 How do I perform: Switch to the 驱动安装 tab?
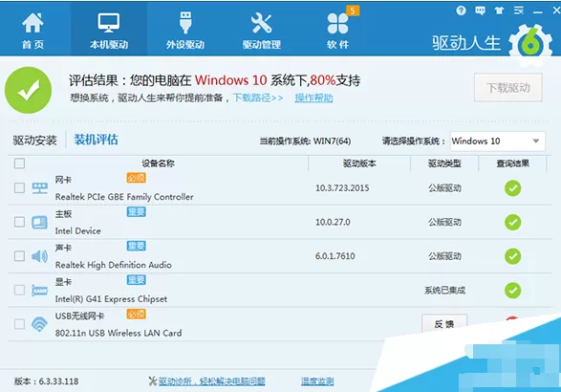pos(34,141)
